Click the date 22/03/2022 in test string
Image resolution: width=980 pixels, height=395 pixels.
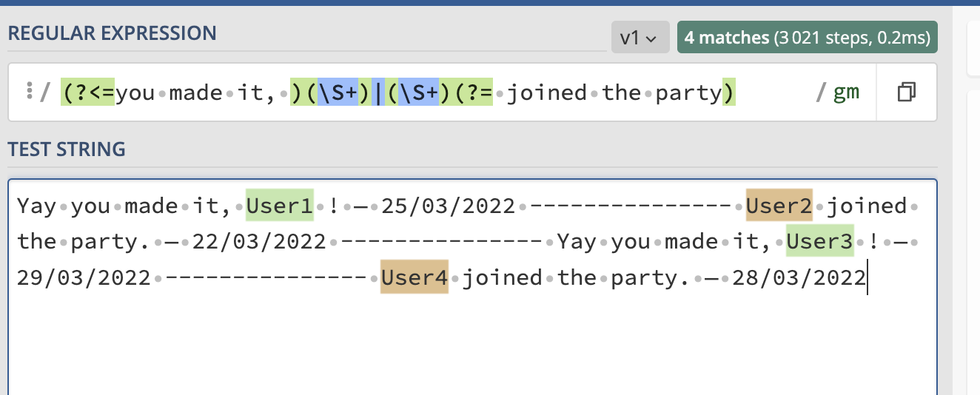pos(259,241)
